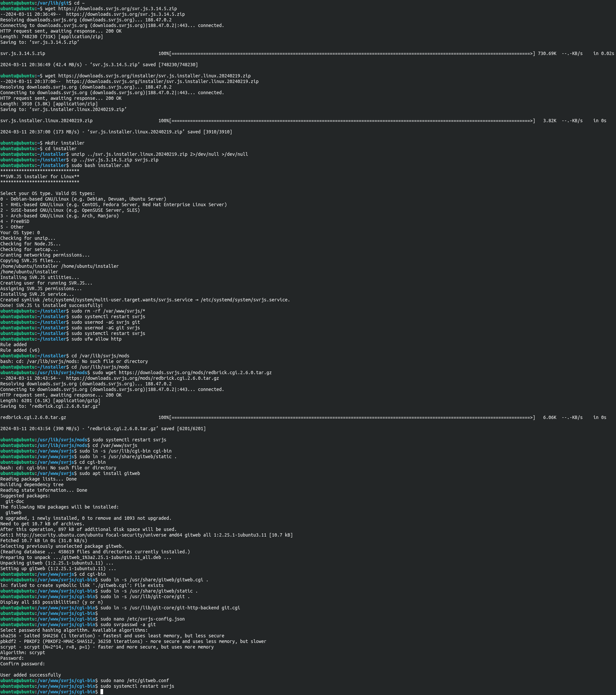Click the 'Length: 6201 (6.1K) [application/gzip]' line

(x=50, y=401)
